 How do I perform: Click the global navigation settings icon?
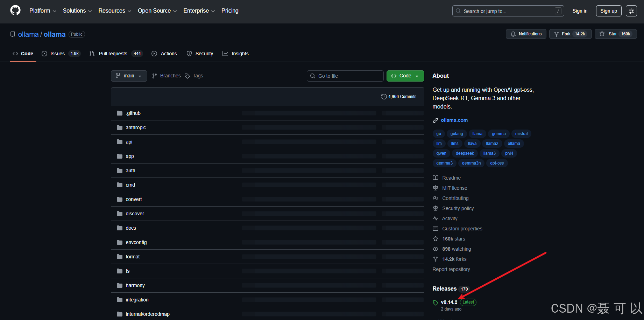631,11
